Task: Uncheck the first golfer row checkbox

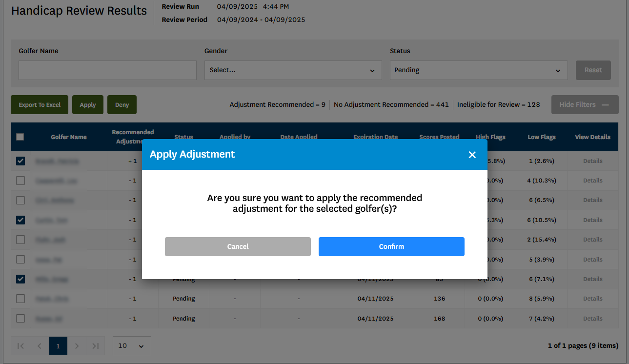Action: pyautogui.click(x=20, y=161)
